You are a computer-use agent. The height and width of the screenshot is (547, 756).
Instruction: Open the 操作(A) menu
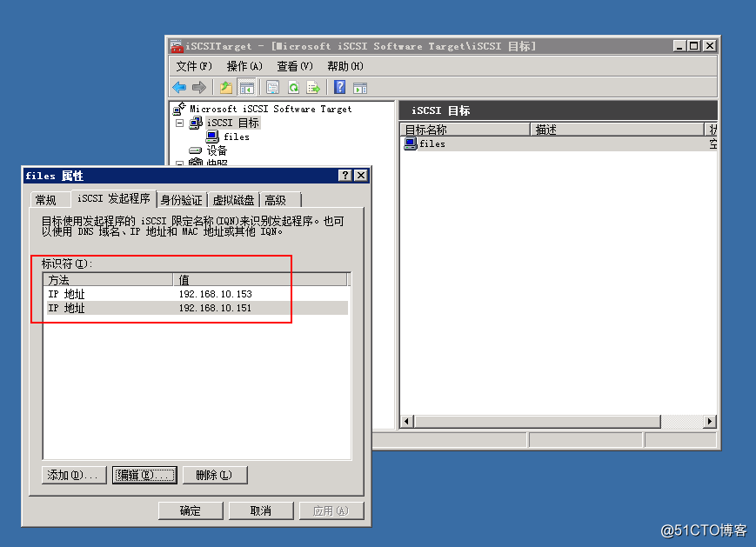point(244,66)
